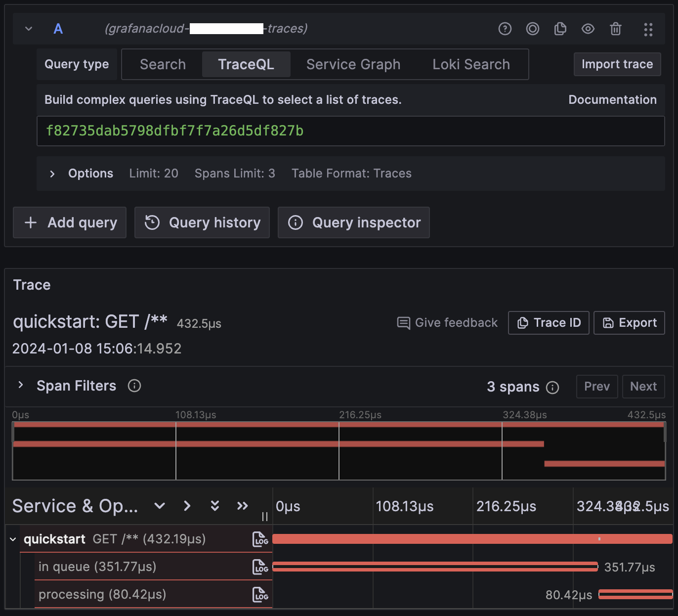Image resolution: width=678 pixels, height=616 pixels.
Task: Expand the Span Filters section
Action: 21,385
